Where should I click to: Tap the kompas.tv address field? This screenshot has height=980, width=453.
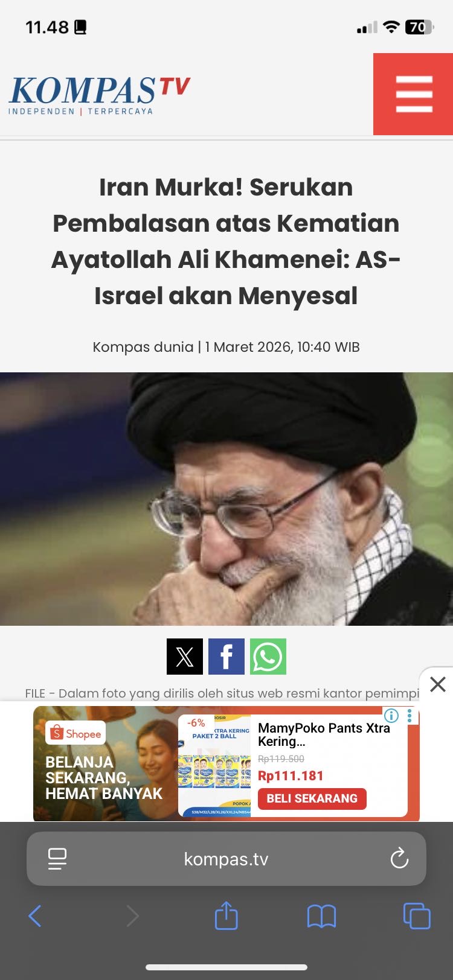click(226, 859)
